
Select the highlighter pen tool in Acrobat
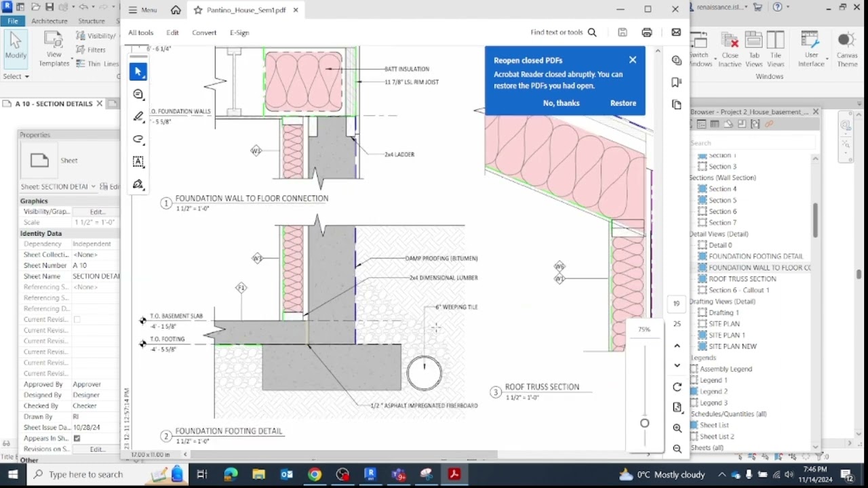tap(138, 117)
